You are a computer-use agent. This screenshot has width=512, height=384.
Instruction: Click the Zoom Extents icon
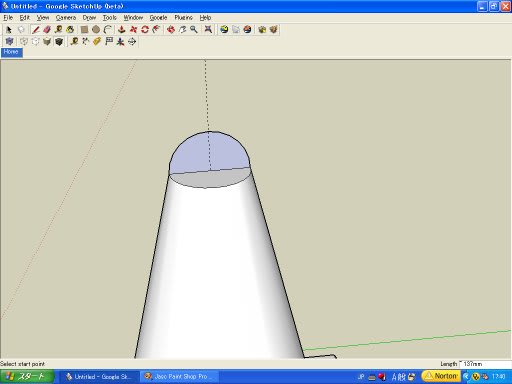click(208, 30)
